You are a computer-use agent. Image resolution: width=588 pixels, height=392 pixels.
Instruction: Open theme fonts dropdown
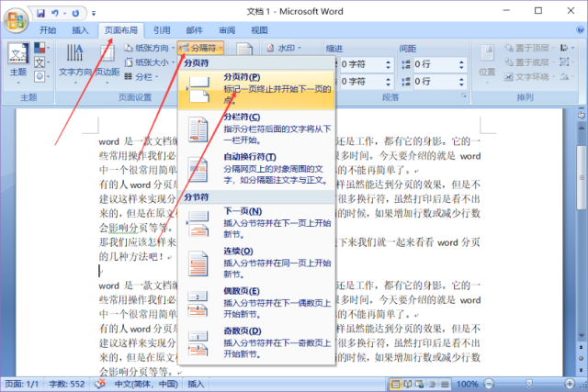point(42,62)
